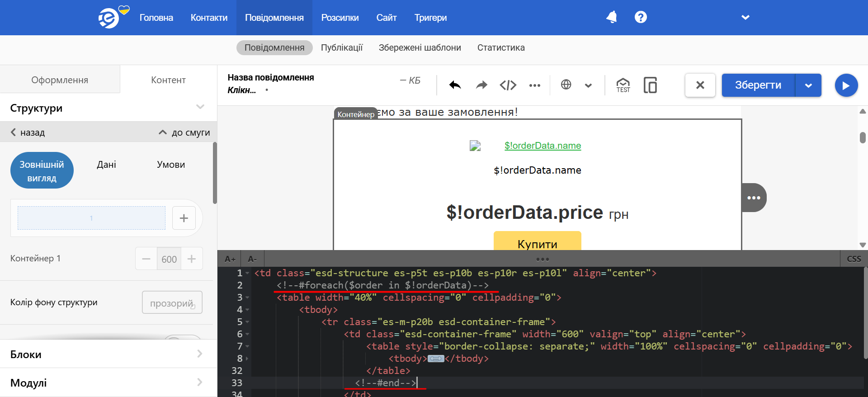
Task: Click the foreach comment on line 2
Action: tap(382, 285)
